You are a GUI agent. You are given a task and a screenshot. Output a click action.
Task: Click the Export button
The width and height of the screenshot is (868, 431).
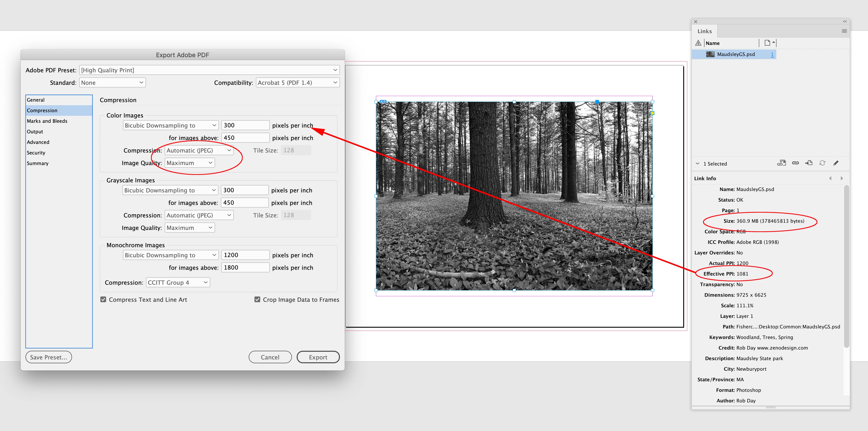[318, 357]
